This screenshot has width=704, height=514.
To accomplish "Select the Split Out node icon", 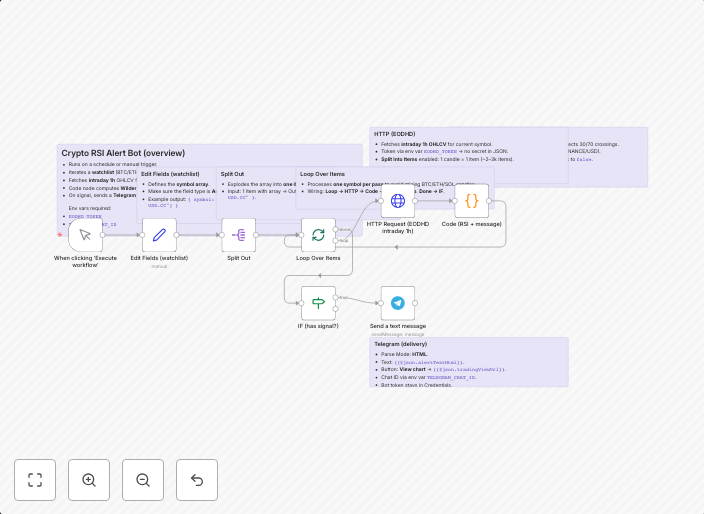I will point(239,236).
